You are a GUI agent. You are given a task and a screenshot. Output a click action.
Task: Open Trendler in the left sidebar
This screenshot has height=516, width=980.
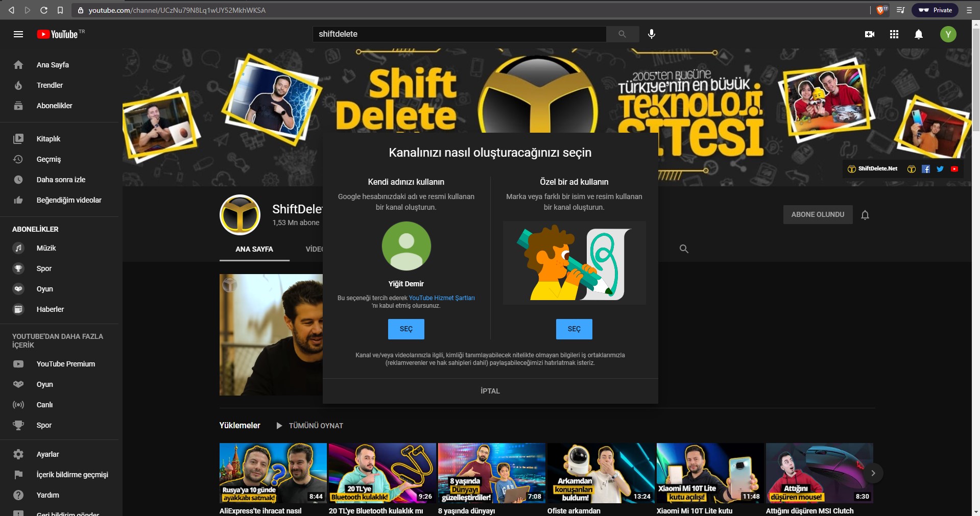(x=50, y=85)
